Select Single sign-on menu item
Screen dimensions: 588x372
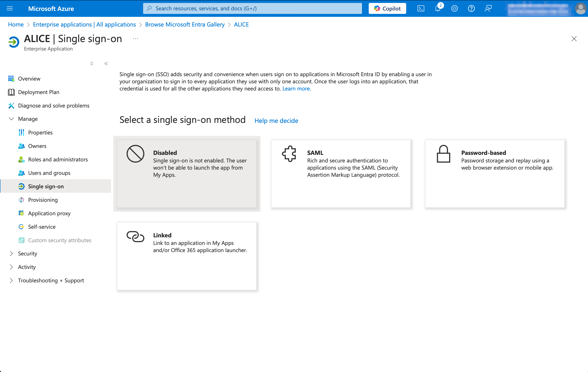(56, 186)
